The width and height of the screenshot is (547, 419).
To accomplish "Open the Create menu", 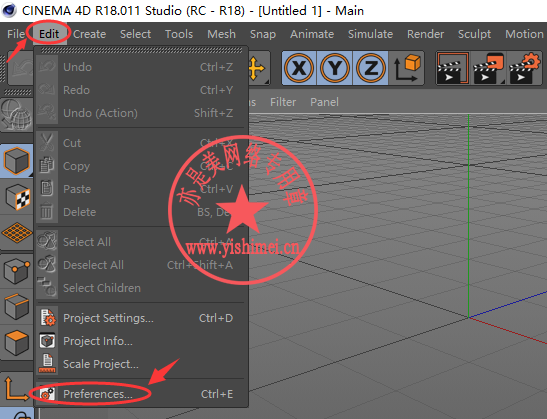I will click(x=89, y=34).
